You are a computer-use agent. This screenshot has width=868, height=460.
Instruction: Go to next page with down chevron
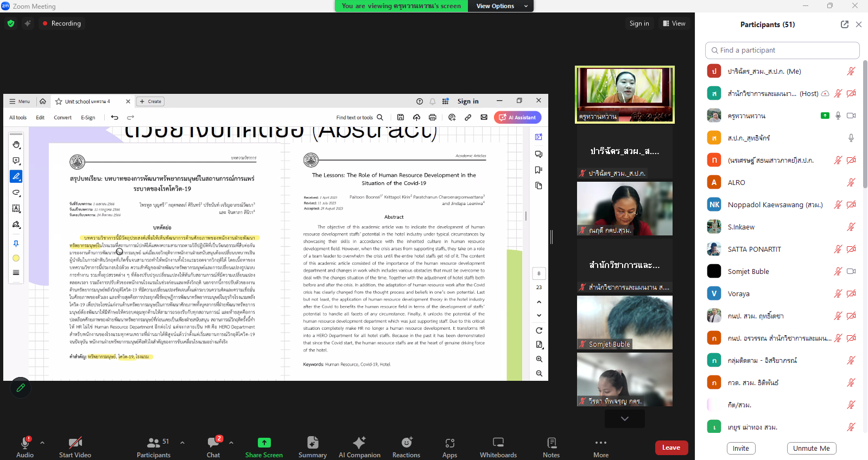click(539, 315)
